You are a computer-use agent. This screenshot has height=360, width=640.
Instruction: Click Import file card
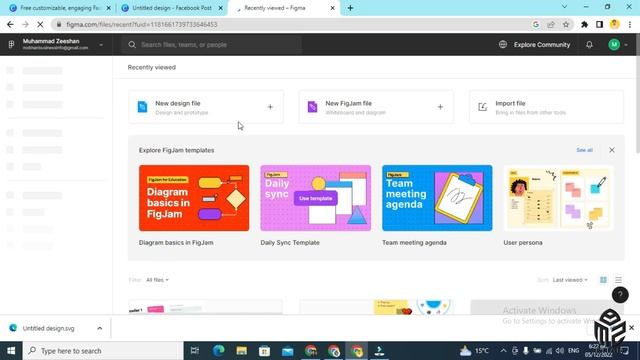point(546,107)
